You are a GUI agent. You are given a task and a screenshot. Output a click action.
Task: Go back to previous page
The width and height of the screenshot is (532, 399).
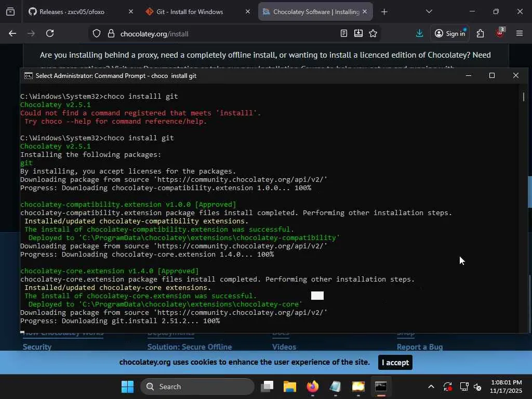[12, 33]
